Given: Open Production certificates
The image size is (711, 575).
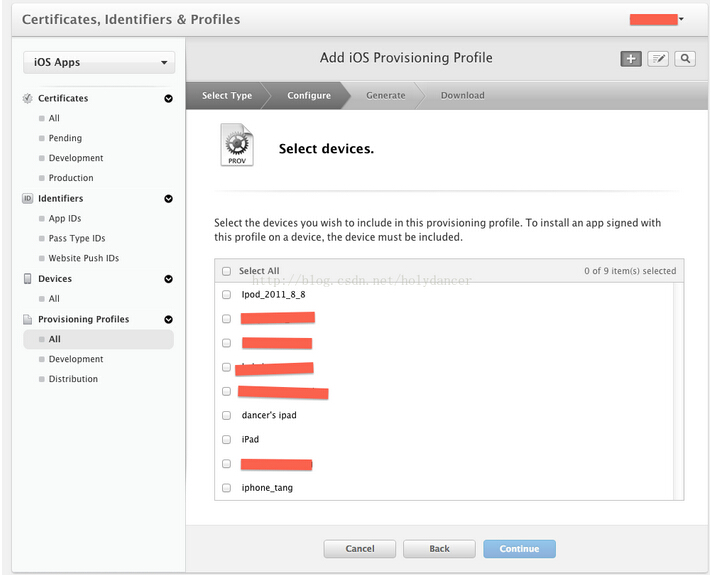Looking at the screenshot, I should click(71, 178).
